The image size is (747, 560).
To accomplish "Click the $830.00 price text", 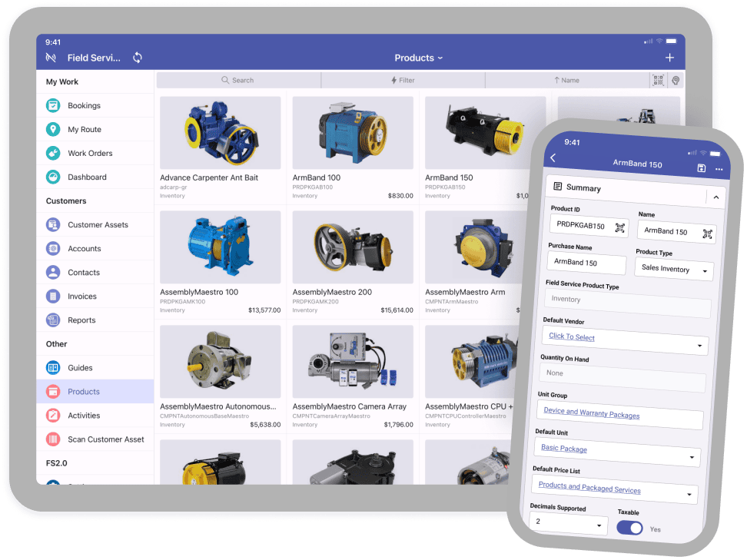I will click(x=400, y=196).
